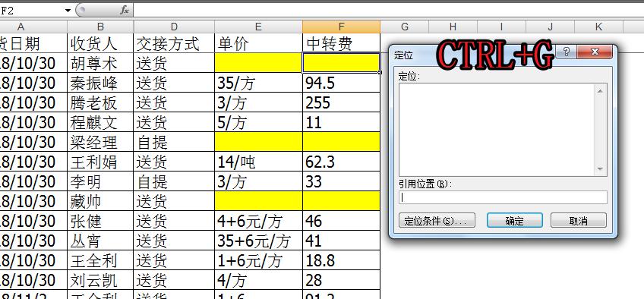Select column I header

point(501,27)
